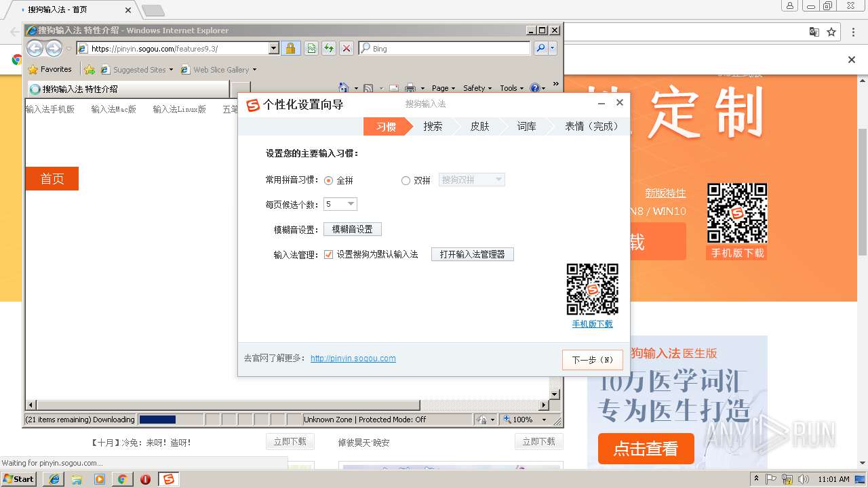Click the IE download progress bar
Image resolution: width=868 pixels, height=488 pixels.
pos(170,420)
